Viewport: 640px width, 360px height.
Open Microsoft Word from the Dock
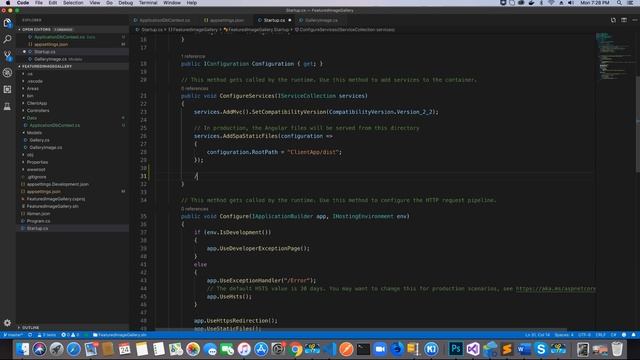tap(524, 349)
